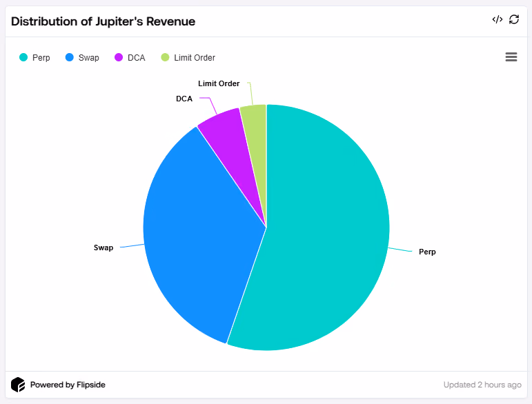Click the Flipside logo icon
This screenshot has height=404, width=532.
(18, 385)
